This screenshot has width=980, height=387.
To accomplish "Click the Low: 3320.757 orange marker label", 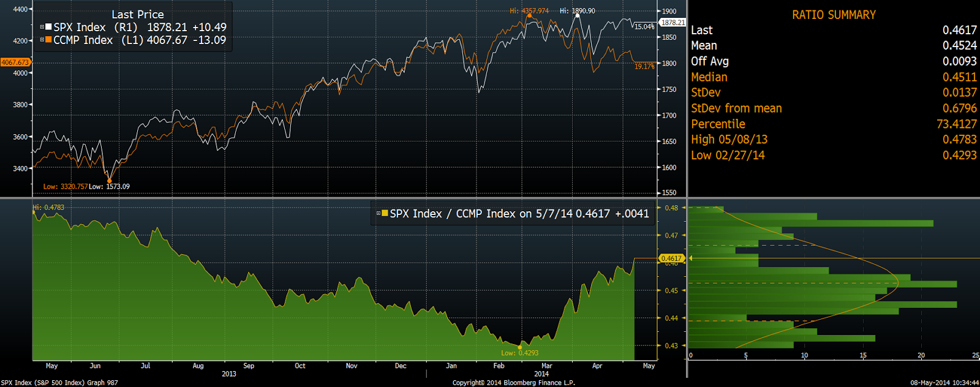I will pyautogui.click(x=65, y=187).
